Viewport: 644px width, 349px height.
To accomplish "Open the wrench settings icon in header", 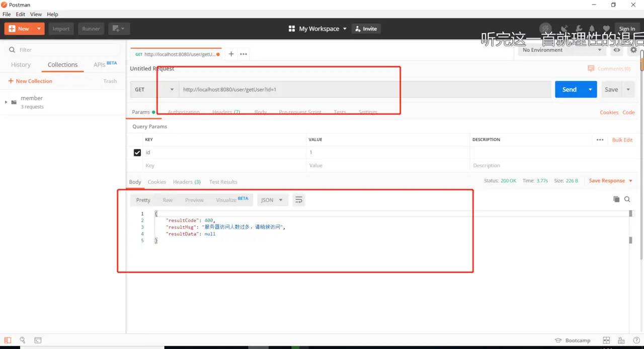I will (x=579, y=29).
